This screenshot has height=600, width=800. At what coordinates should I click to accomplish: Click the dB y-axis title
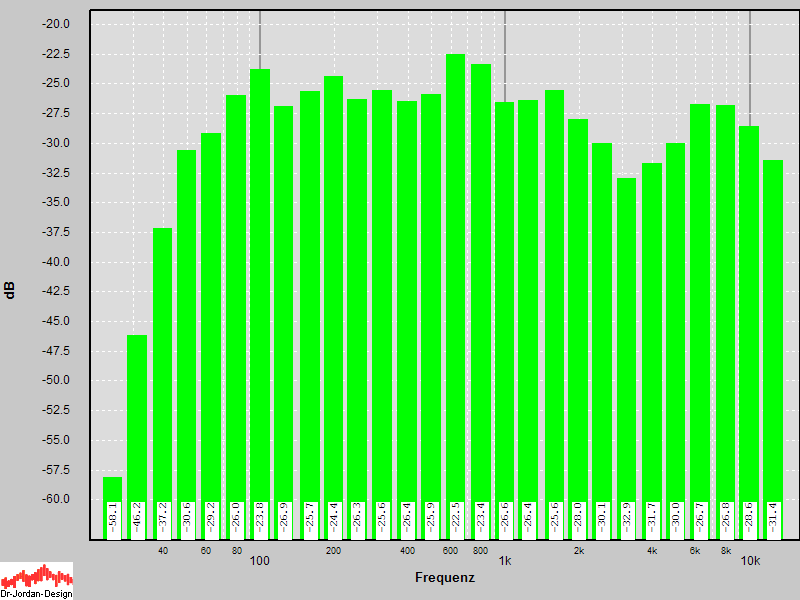10,290
